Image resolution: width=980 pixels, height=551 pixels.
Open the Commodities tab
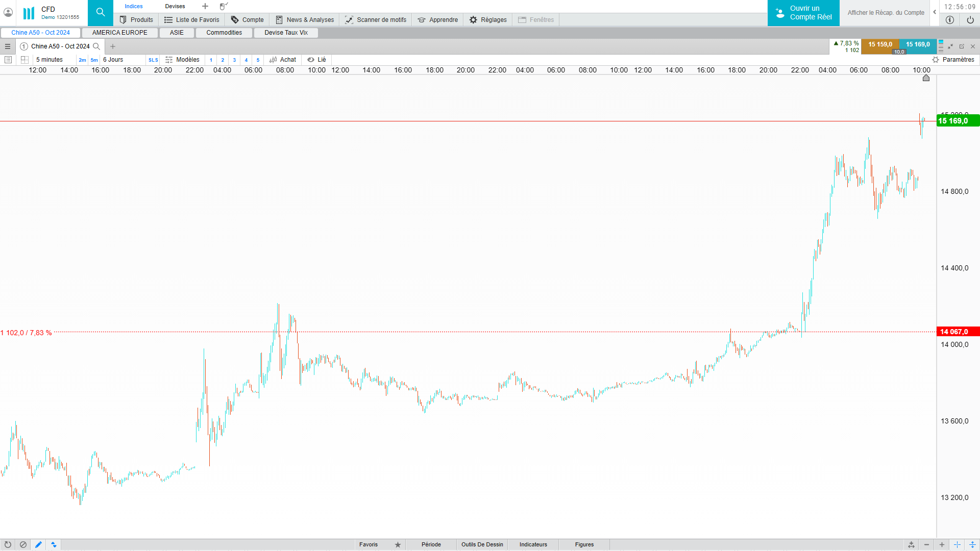pos(224,33)
